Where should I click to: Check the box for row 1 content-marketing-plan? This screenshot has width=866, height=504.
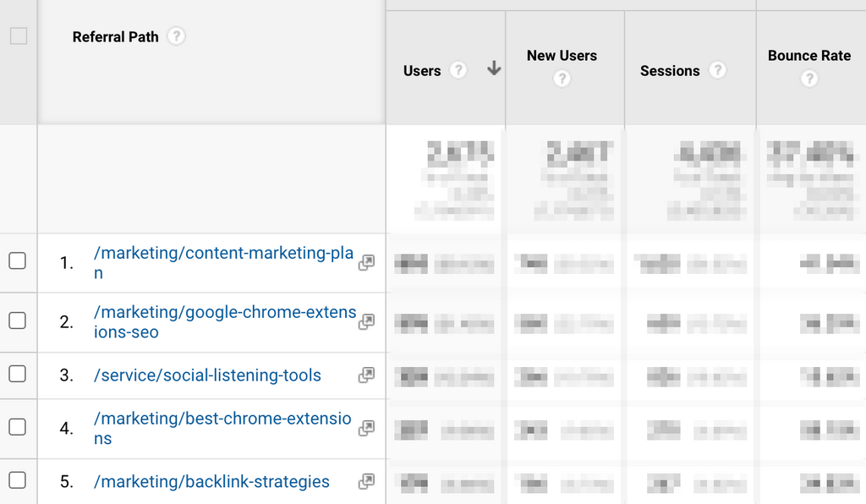[18, 261]
